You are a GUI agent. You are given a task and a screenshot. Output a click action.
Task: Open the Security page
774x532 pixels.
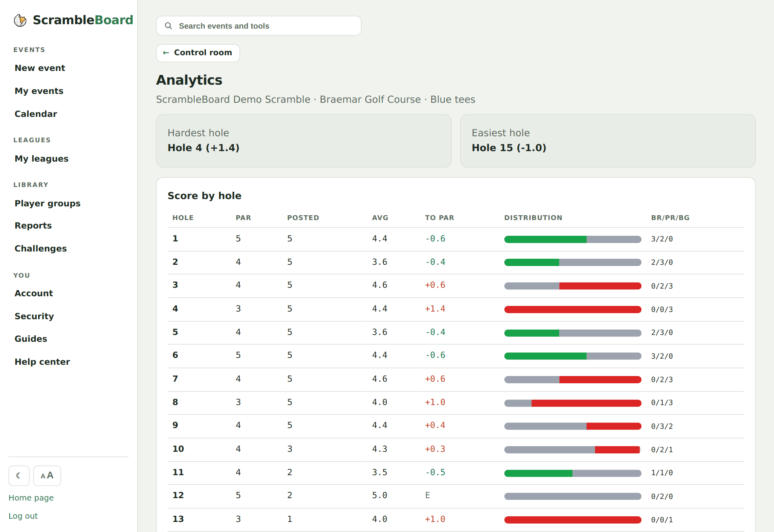[x=34, y=316]
